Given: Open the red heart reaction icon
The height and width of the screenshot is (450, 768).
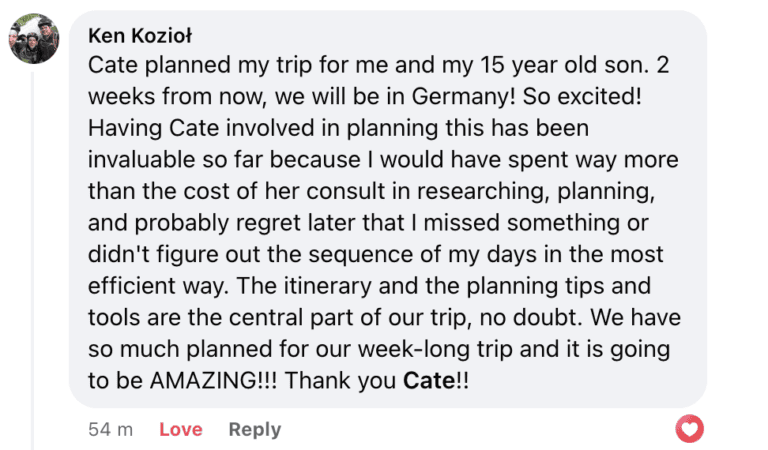Looking at the screenshot, I should [x=689, y=429].
